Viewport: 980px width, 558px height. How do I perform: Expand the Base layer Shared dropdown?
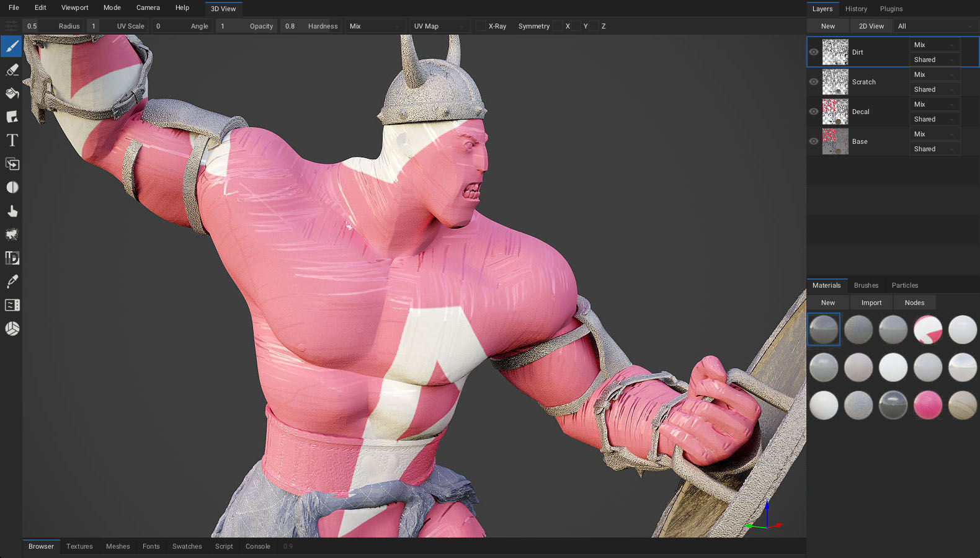(933, 149)
